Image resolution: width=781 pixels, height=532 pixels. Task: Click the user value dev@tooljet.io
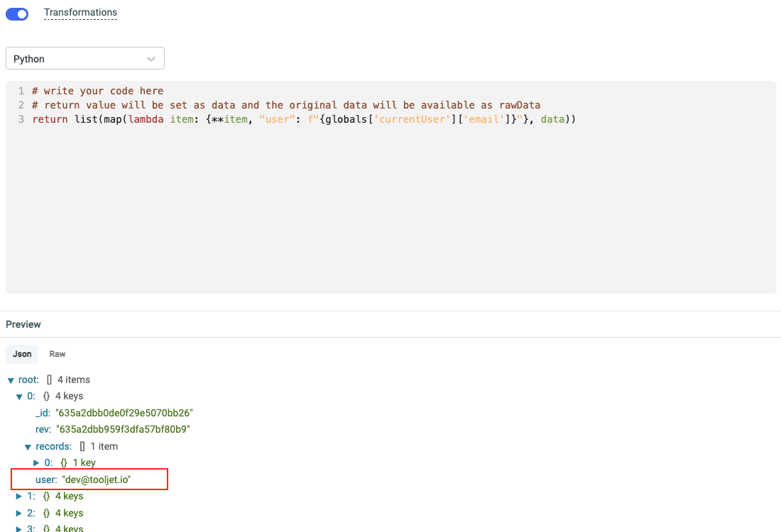pos(97,480)
